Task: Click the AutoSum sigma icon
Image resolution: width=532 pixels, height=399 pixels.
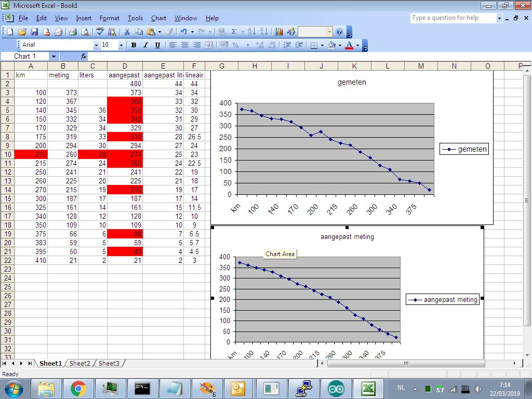Action: pos(234,32)
